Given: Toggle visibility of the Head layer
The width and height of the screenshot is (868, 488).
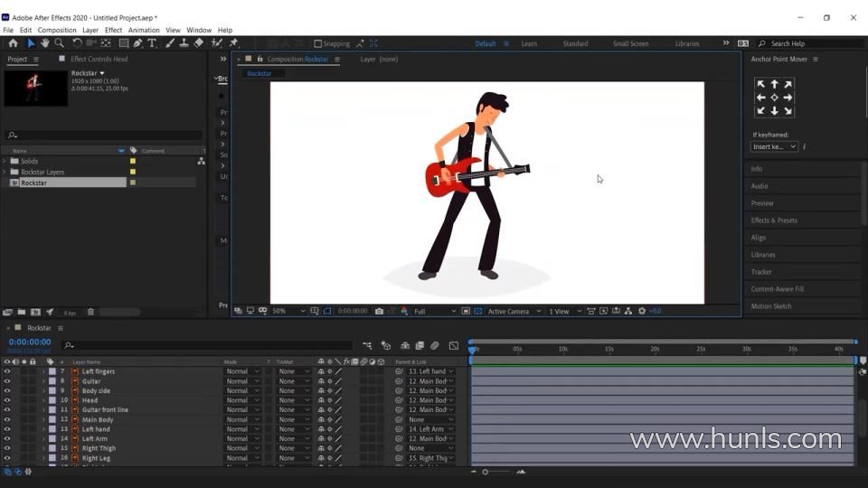Looking at the screenshot, I should point(7,400).
